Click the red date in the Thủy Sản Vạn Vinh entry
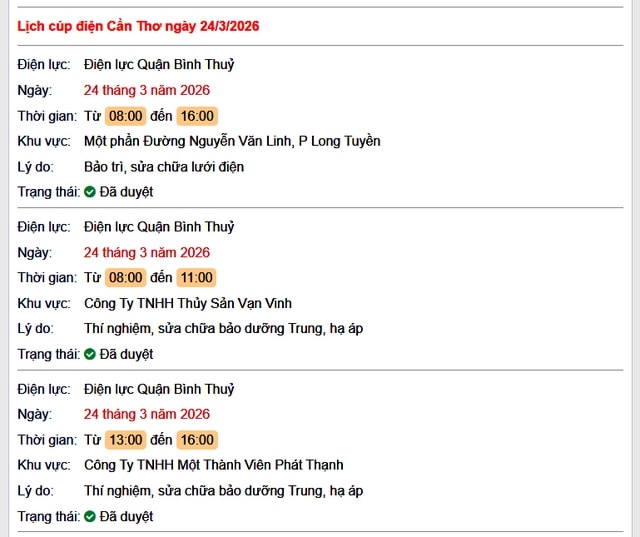 pos(147,252)
